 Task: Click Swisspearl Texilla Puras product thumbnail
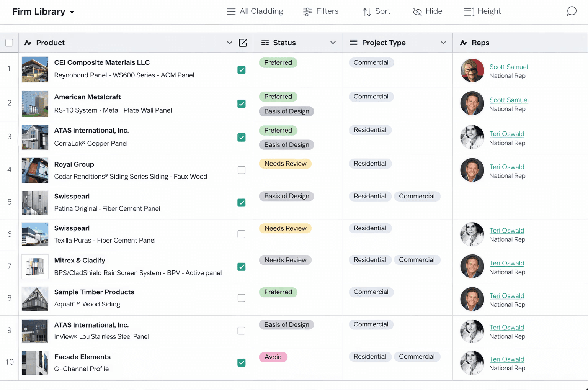(x=35, y=234)
